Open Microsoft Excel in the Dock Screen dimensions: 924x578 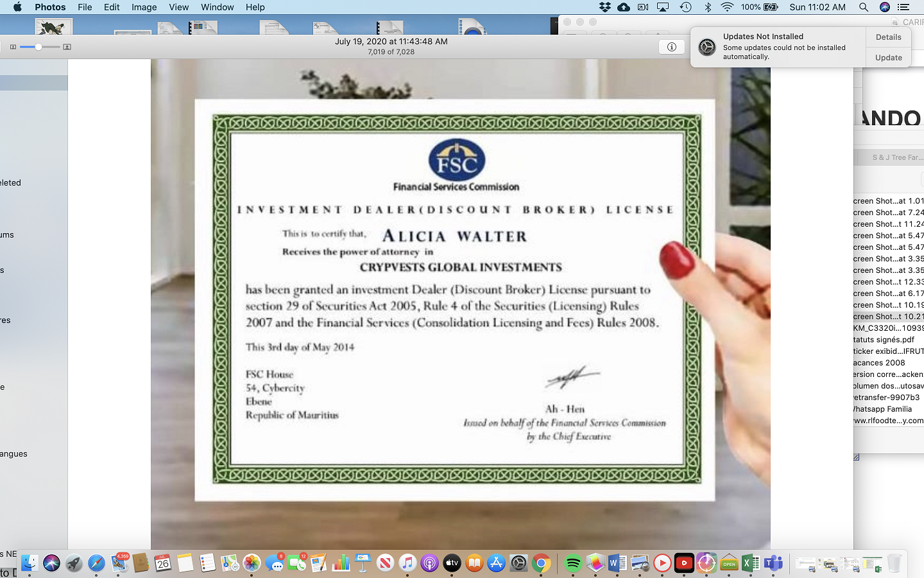pyautogui.click(x=751, y=563)
